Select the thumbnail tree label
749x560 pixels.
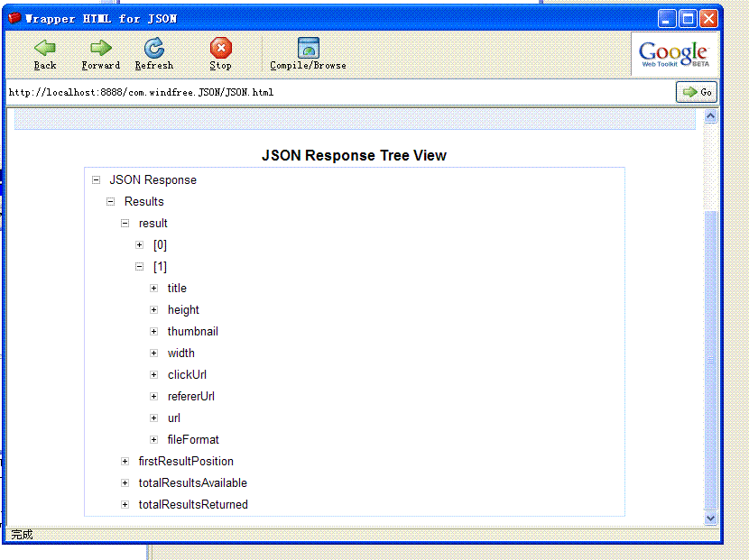(192, 331)
